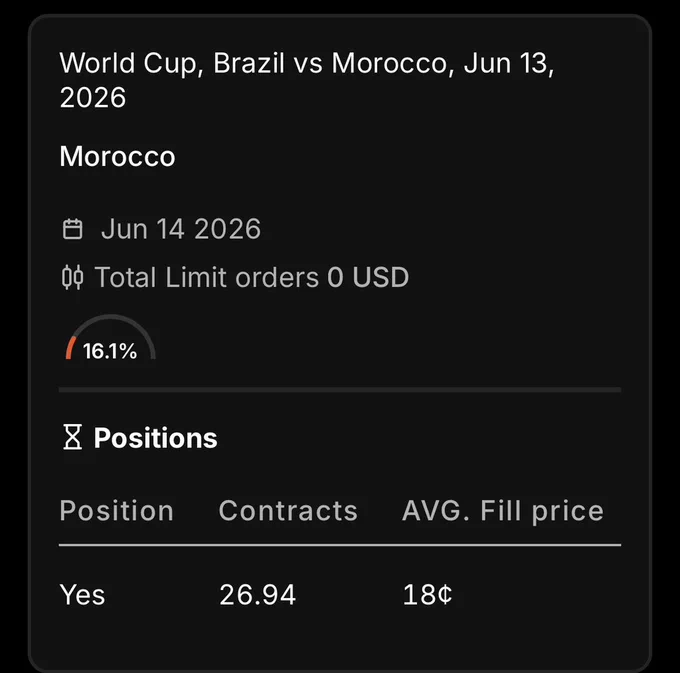Open the World Cup Brazil vs Morocco title
Image resolution: width=680 pixels, height=673 pixels.
[x=307, y=80]
